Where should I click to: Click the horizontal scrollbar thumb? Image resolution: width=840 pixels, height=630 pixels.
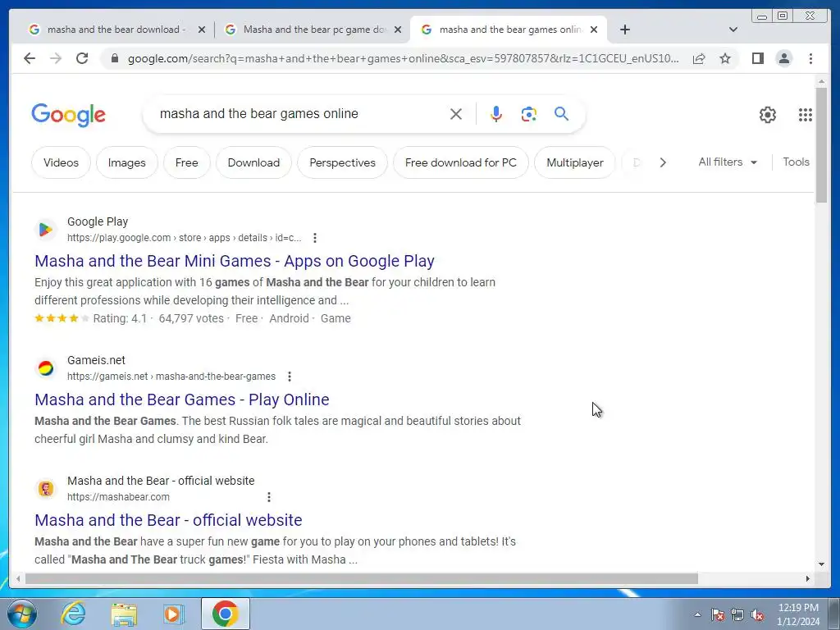click(x=361, y=578)
